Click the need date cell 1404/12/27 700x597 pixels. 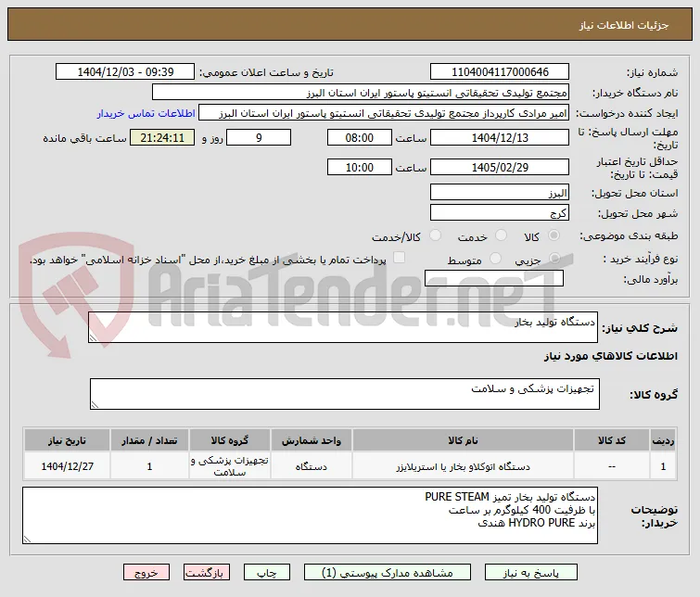coord(67,466)
